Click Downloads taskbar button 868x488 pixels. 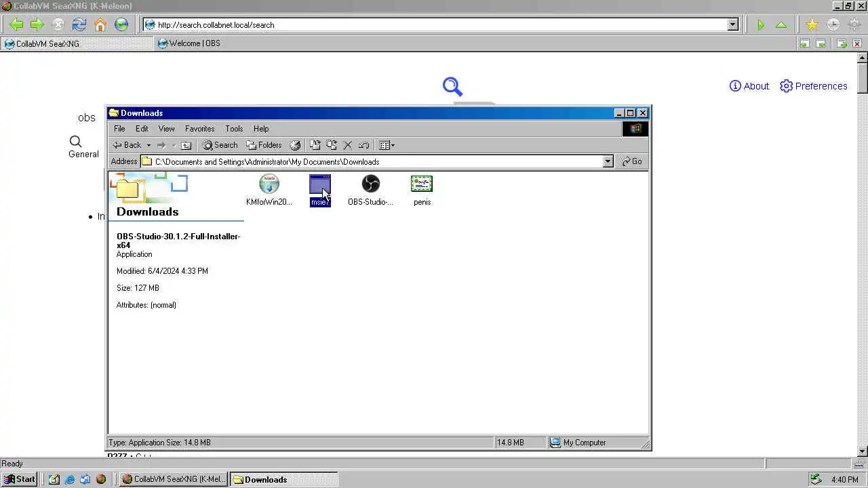(x=283, y=479)
